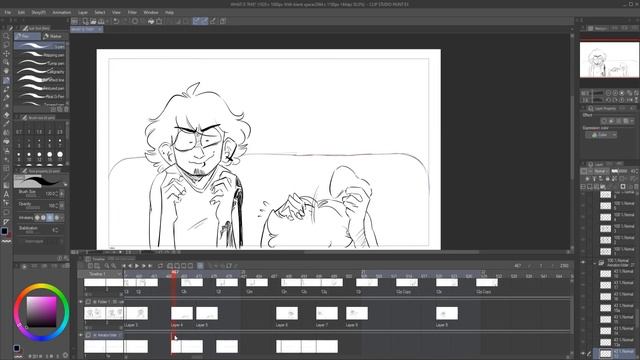Screen dimensions: 640x360
Task: Pick a color in the color square
Action: 41,311
